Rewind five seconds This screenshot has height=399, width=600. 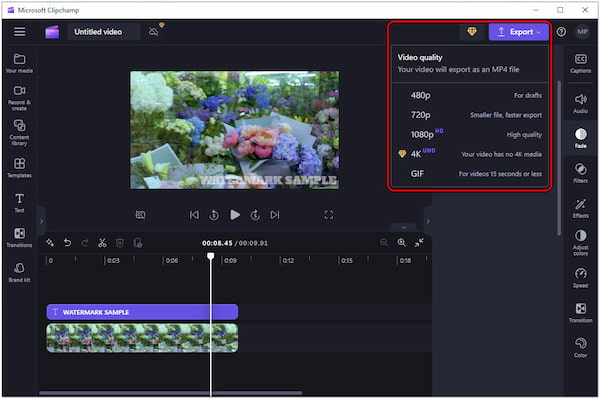214,215
